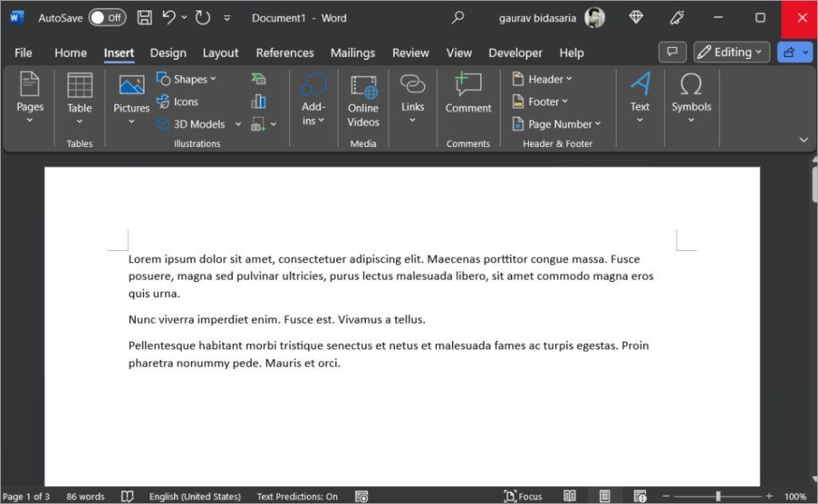Click the 86 words count
The height and width of the screenshot is (504, 818).
coord(85,497)
